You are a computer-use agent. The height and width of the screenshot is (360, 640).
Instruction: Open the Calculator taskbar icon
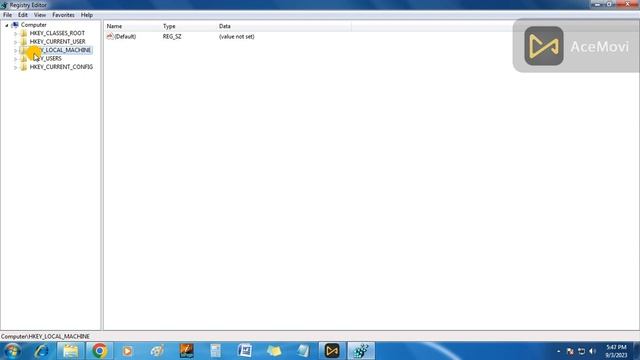point(216,351)
